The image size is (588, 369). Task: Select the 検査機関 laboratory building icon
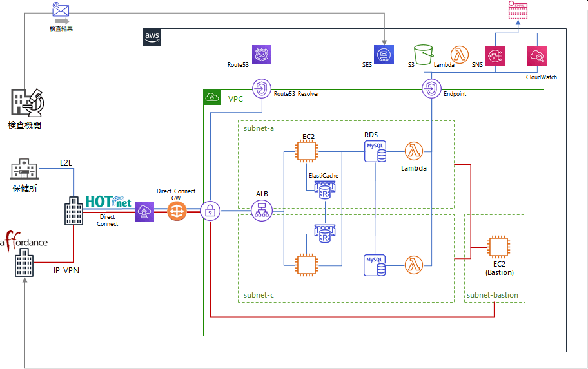point(28,102)
